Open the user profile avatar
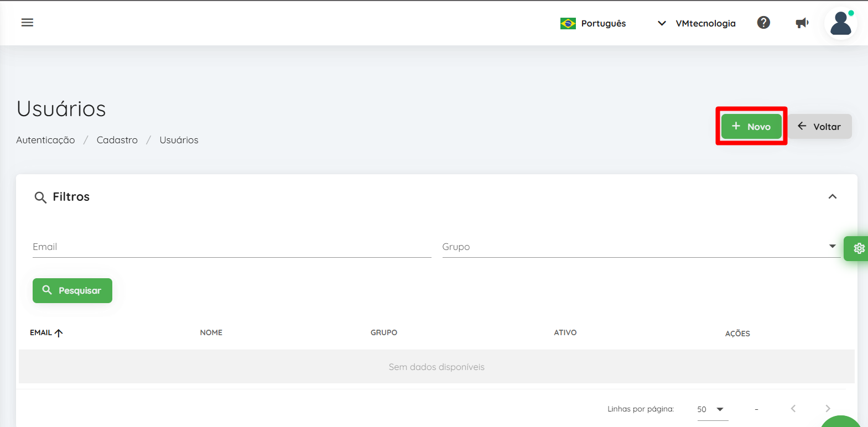 pyautogui.click(x=841, y=23)
